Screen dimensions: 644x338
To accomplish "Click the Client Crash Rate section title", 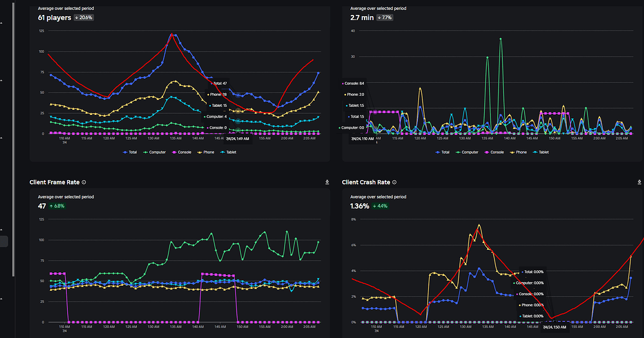I will click(x=366, y=182).
